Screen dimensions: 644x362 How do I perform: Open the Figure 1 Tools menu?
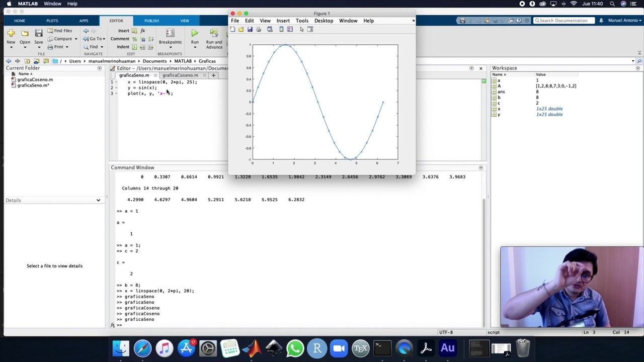tap(302, 21)
